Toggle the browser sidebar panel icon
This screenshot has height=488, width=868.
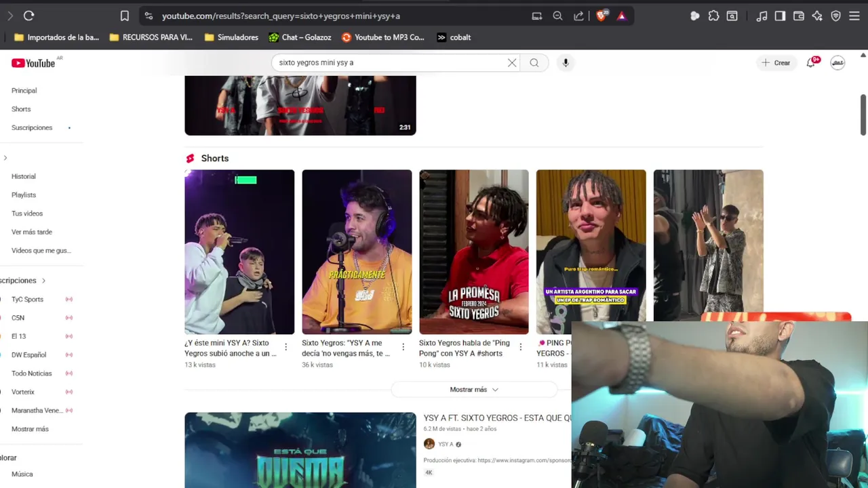780,16
